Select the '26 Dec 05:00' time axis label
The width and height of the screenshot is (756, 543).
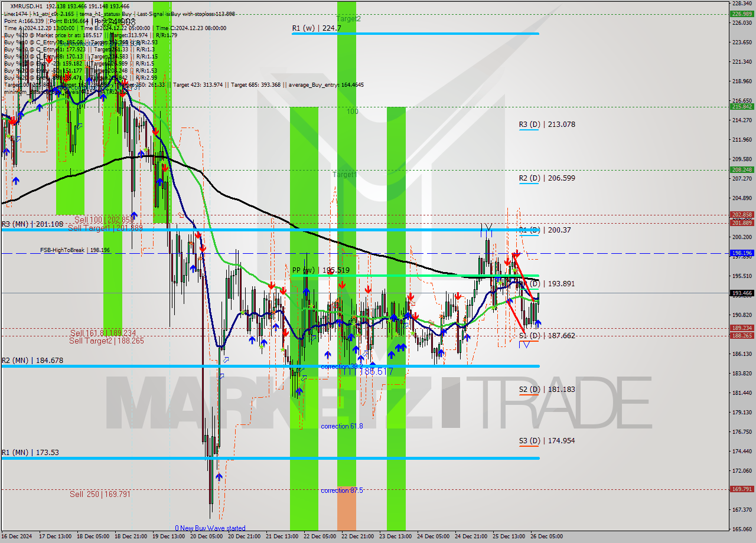[x=548, y=537]
